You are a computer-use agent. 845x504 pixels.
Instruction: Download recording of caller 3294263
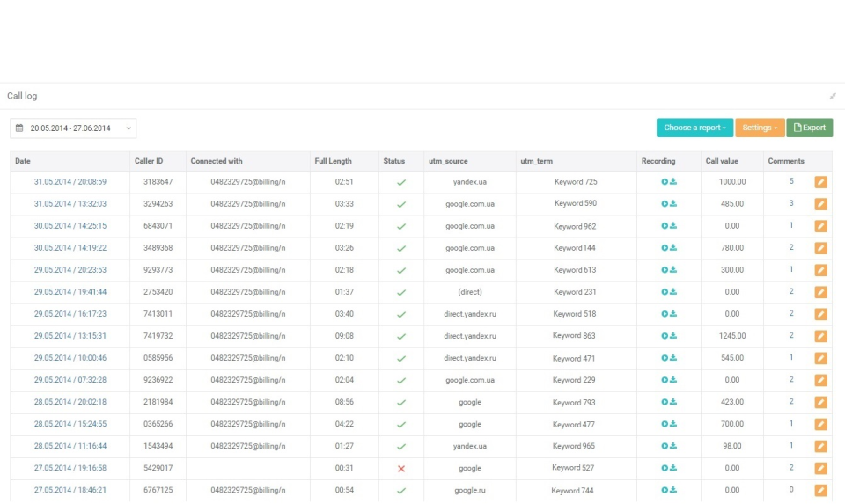click(x=673, y=204)
